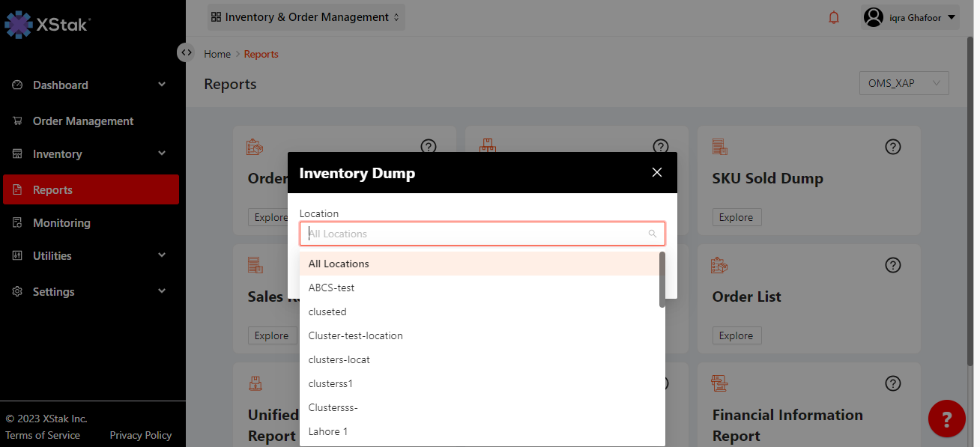Choose Cluster-test-location from the list

[x=356, y=335]
